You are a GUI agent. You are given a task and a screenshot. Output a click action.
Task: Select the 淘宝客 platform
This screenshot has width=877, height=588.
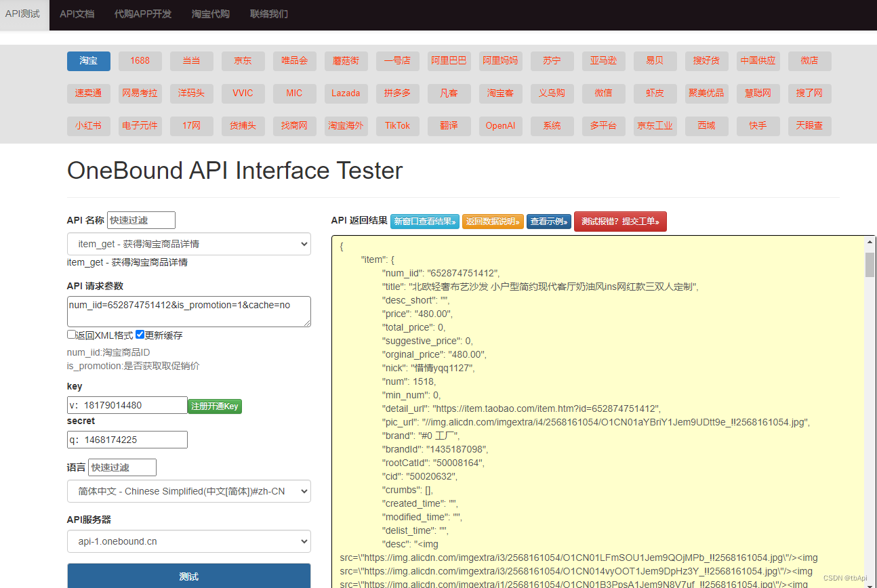(501, 93)
